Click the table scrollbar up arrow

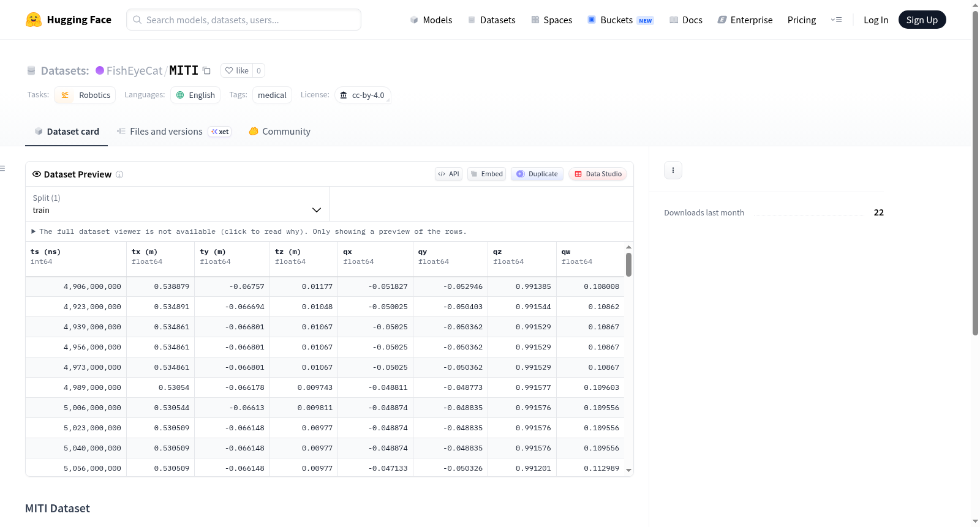tap(628, 247)
